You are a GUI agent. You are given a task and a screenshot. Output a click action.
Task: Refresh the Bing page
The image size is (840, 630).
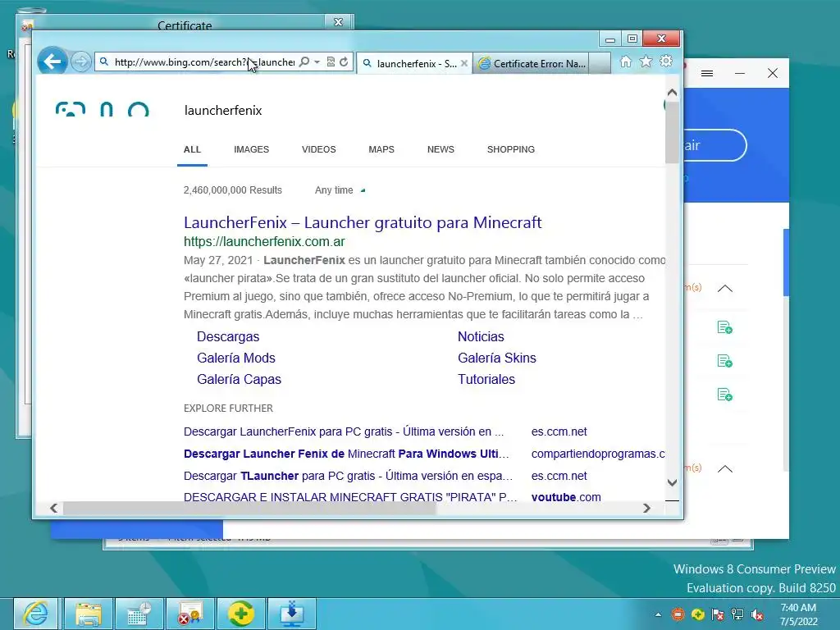(344, 62)
